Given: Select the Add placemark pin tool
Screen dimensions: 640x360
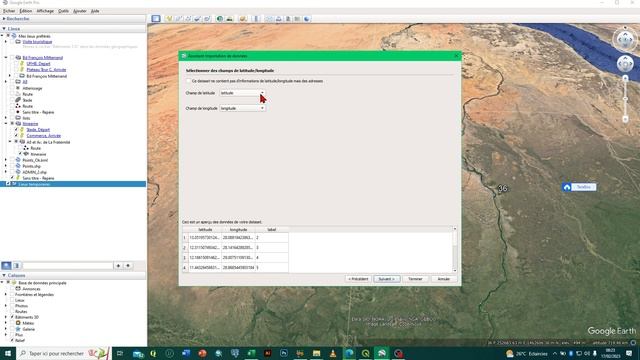Looking at the screenshot, I should pos(169,19).
